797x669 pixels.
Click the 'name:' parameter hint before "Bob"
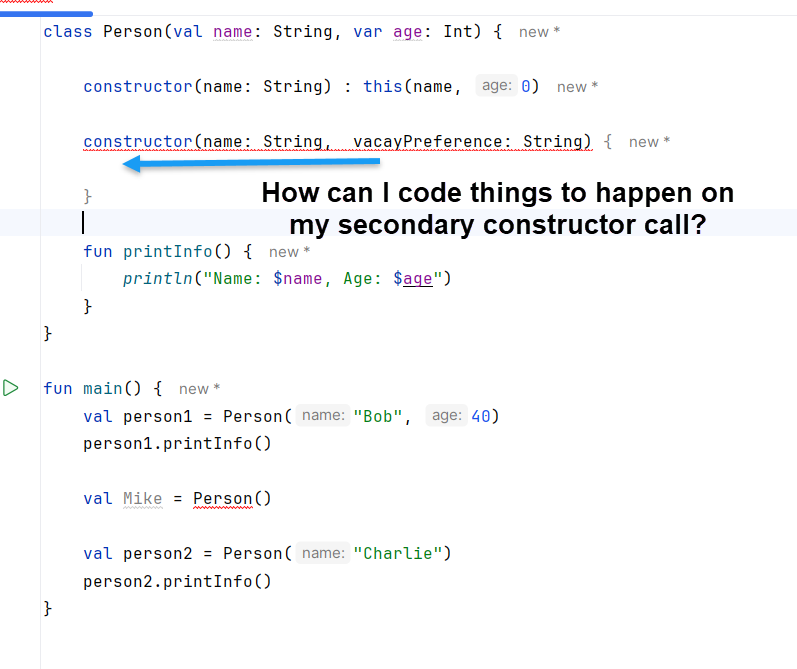[323, 415]
